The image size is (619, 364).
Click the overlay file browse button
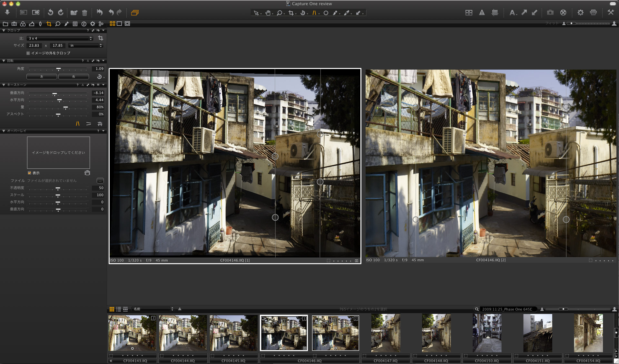click(x=100, y=181)
